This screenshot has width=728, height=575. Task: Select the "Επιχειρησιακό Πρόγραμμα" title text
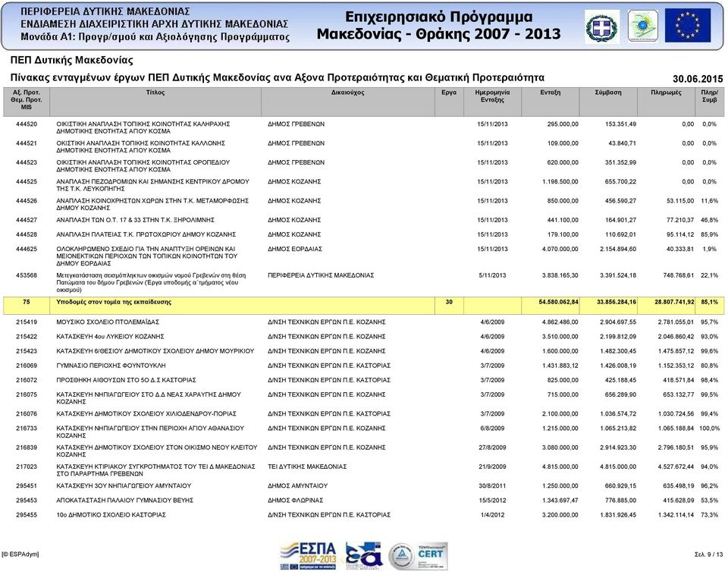pos(439,17)
